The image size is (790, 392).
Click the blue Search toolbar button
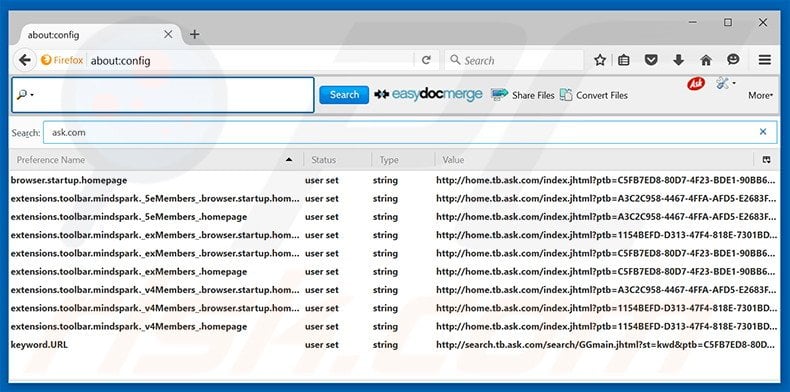point(344,95)
